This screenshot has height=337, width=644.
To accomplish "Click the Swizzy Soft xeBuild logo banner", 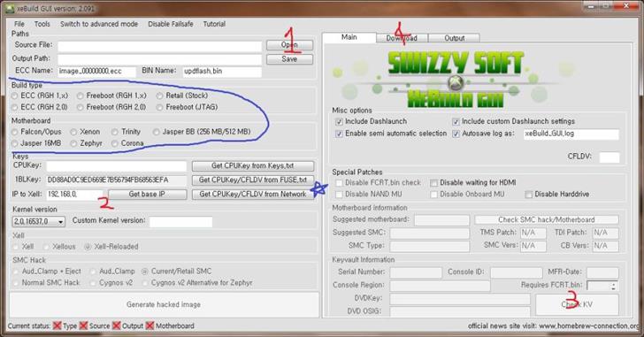I will [455, 79].
